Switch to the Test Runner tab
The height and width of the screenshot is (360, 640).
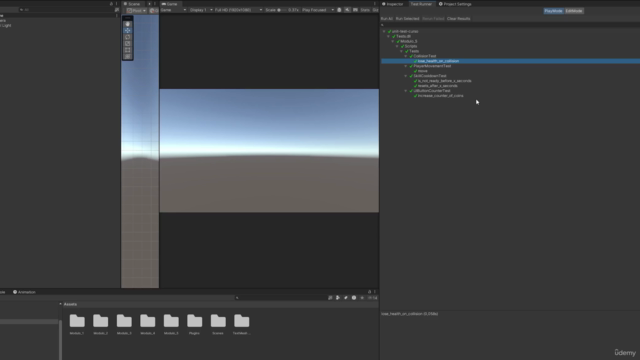pos(421,4)
